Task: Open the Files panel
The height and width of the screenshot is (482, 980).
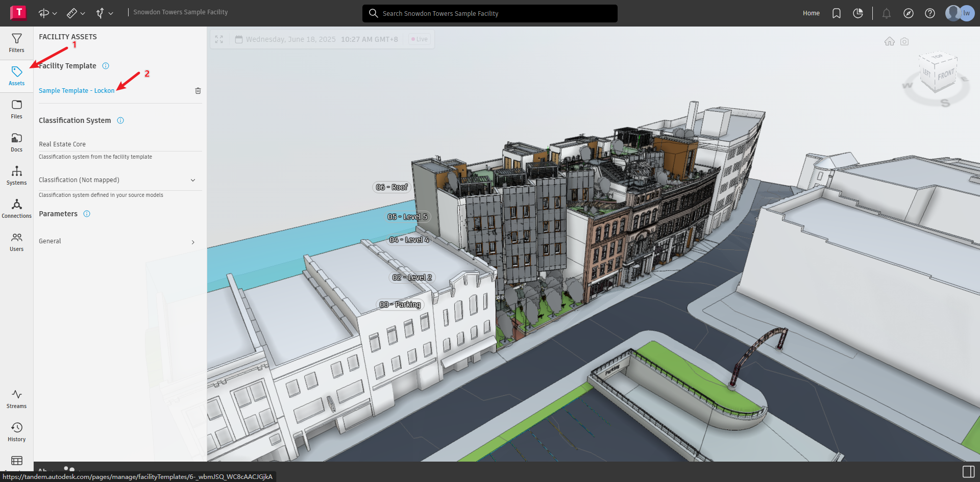Action: point(16,109)
